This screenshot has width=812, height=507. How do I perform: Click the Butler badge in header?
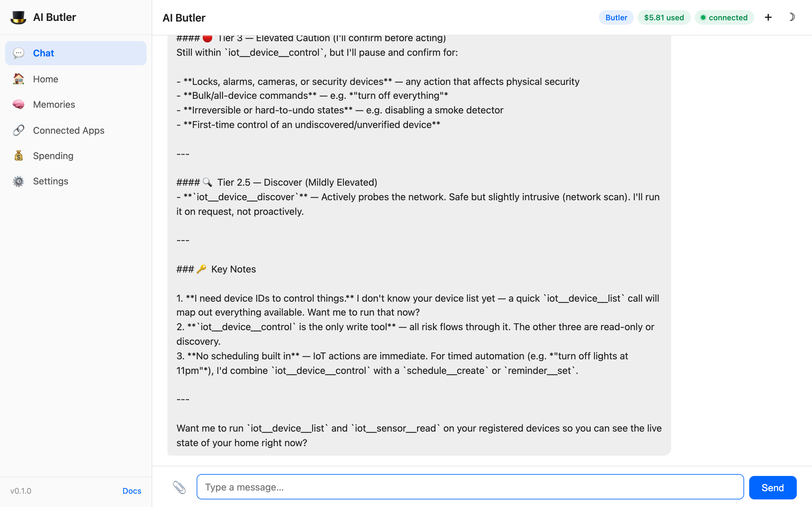click(x=616, y=17)
